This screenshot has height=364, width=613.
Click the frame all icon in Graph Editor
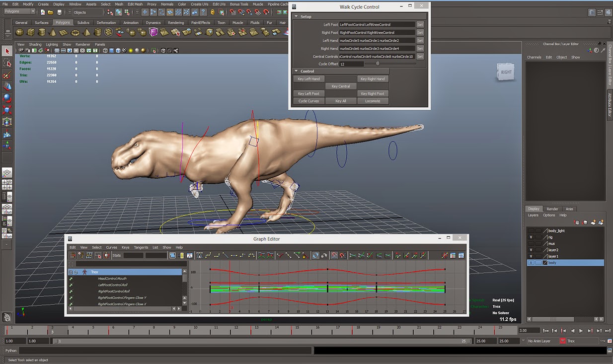pyautogui.click(x=173, y=255)
